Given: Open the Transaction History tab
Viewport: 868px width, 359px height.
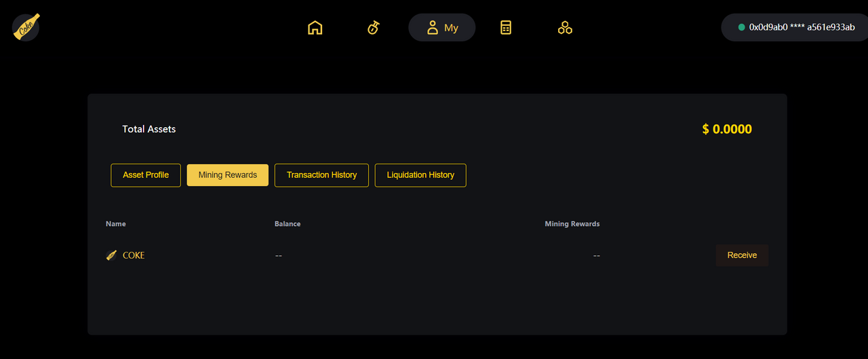Looking at the screenshot, I should 321,175.
